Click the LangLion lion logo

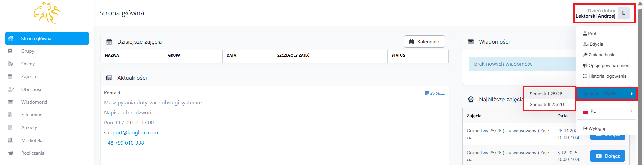point(47,13)
